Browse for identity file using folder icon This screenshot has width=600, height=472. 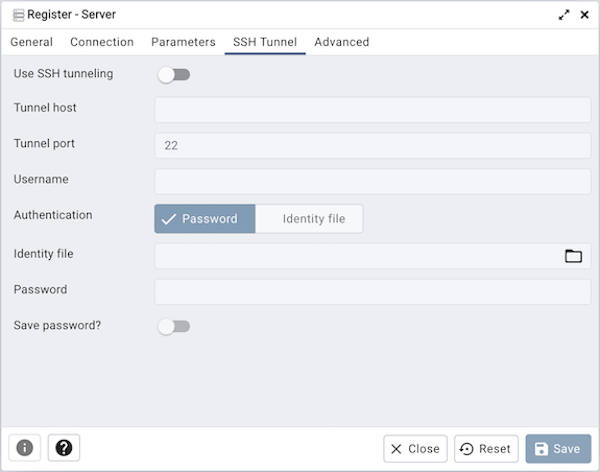(573, 256)
